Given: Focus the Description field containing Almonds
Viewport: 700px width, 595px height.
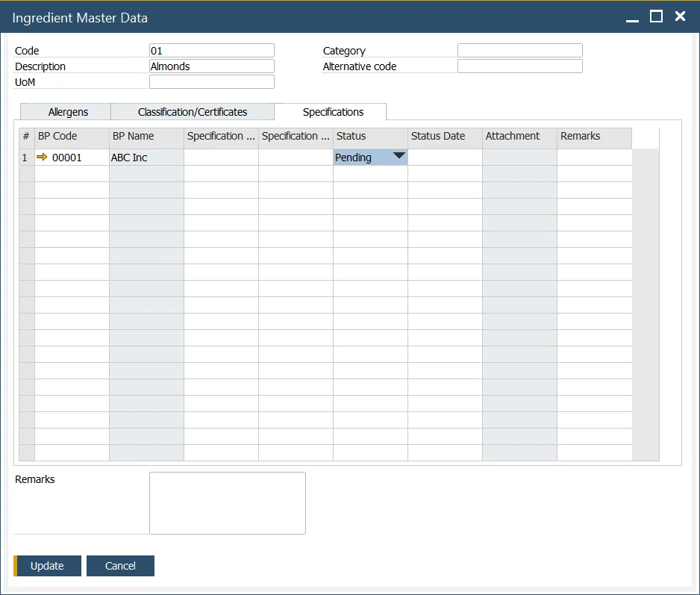Looking at the screenshot, I should (x=212, y=66).
